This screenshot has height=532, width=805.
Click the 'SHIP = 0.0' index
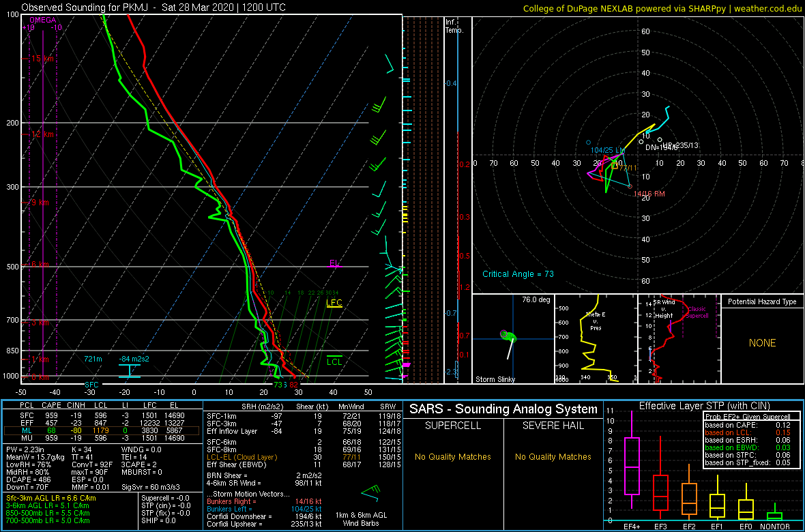pos(159,520)
